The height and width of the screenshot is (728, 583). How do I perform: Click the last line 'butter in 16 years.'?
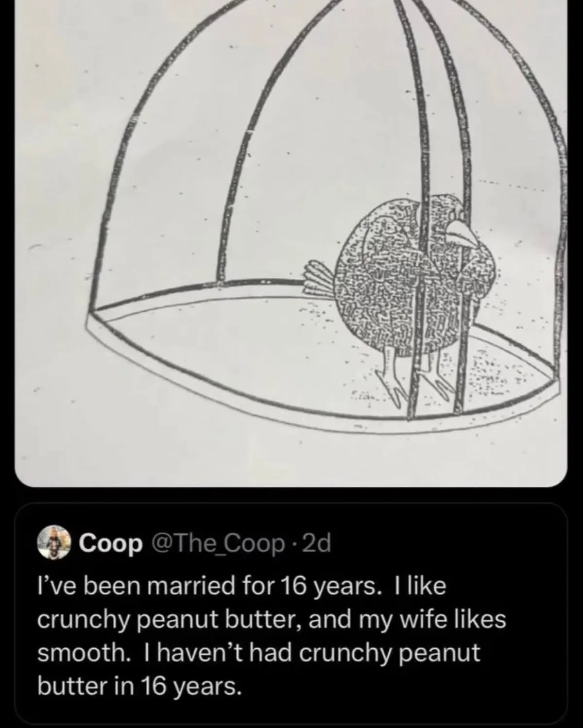click(x=139, y=686)
